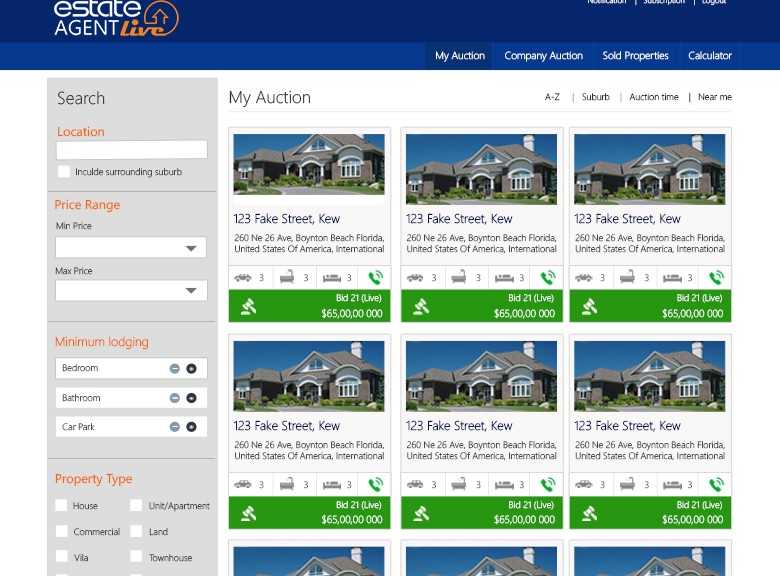Call agent via phone icon, second-row middle card
Viewport: 780px width, 576px height.
[x=548, y=484]
